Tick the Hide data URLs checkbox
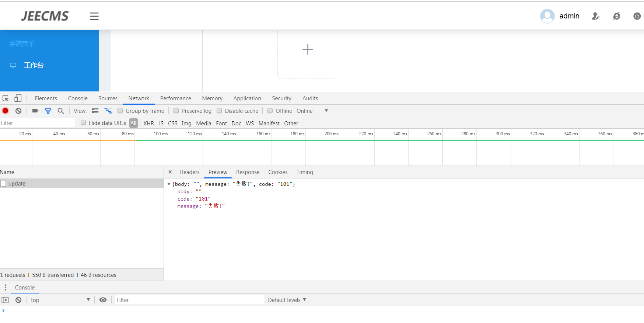This screenshot has width=644, height=323. [83, 123]
